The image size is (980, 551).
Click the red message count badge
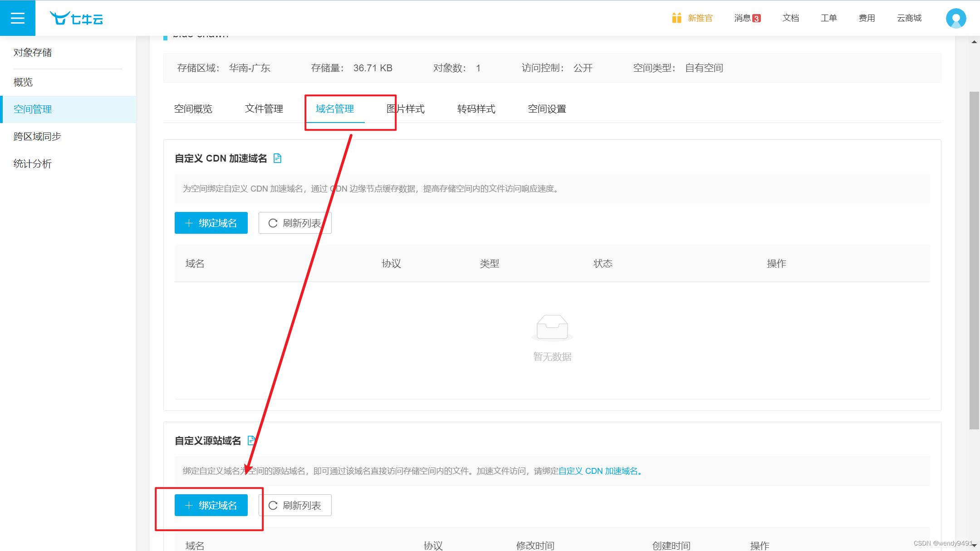coord(756,19)
